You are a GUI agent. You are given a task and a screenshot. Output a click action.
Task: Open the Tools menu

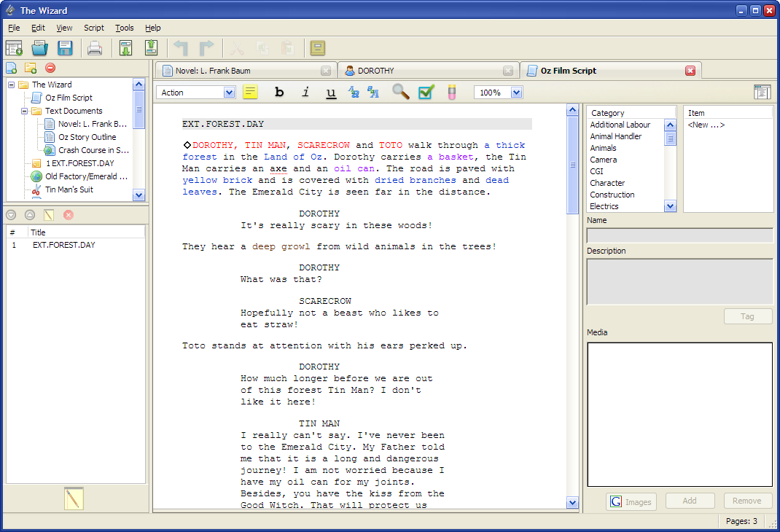[125, 28]
